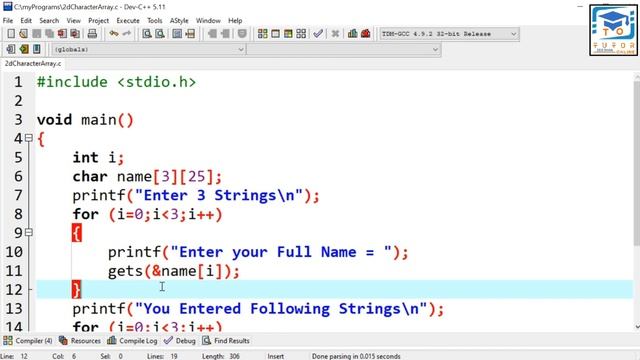This screenshot has height=360, width=640.
Task: Click the 'Length: 306' status bar entry
Action: click(x=221, y=356)
